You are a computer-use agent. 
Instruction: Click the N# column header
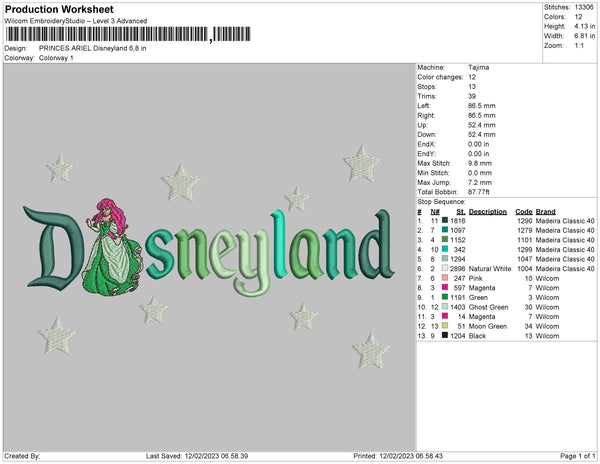435,212
